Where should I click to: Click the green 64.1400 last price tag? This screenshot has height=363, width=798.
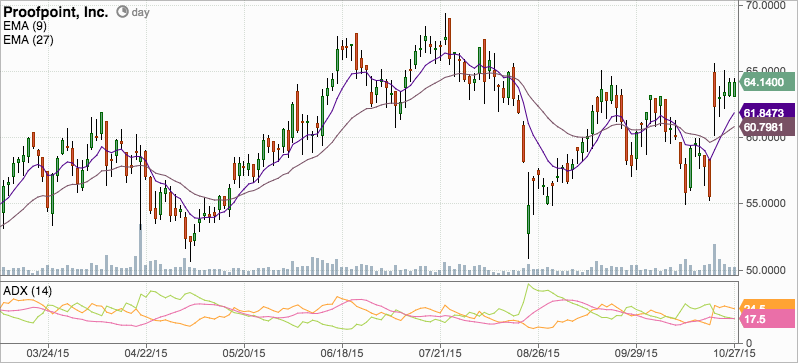766,82
